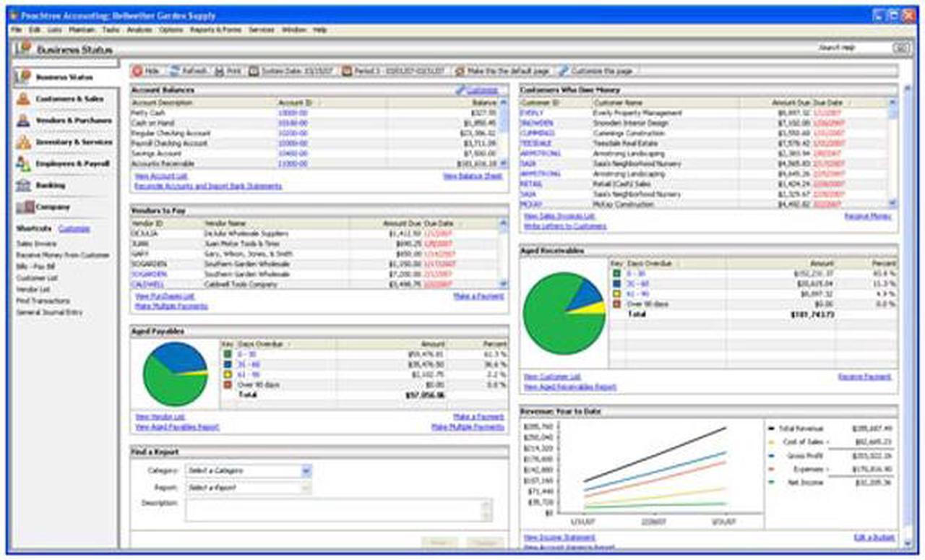Open the Reports & Forms menu
925x560 pixels.
[215, 30]
